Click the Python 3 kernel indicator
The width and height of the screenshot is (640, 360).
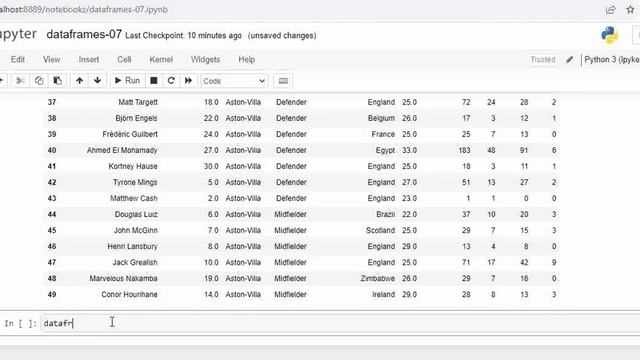[x=611, y=60]
